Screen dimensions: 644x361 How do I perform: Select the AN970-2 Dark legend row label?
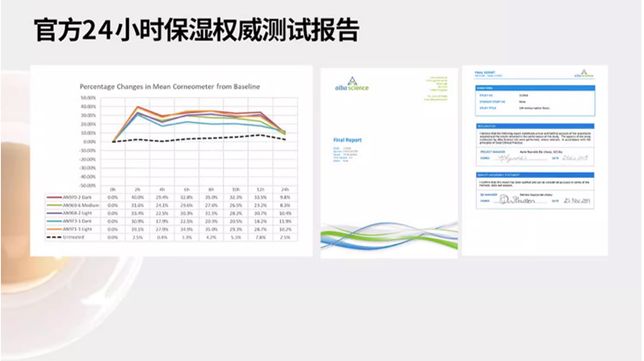tap(77, 198)
